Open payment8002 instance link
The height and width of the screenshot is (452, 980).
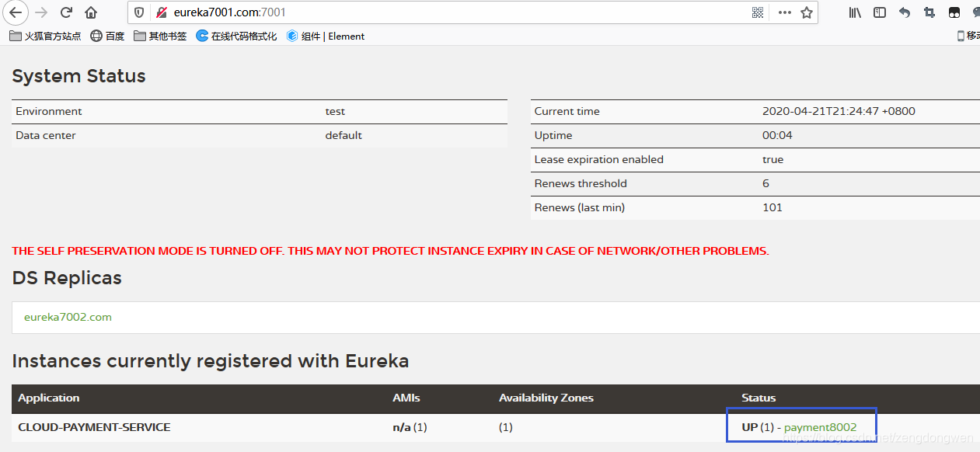(820, 427)
